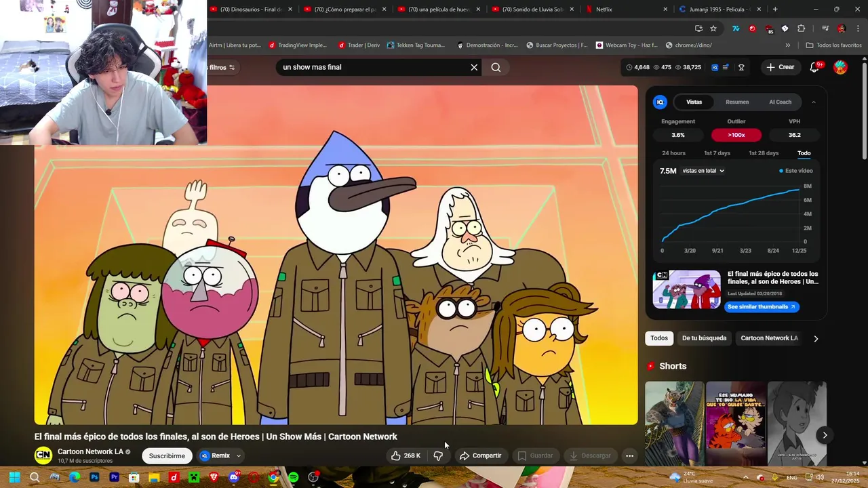Click the Descargar button
This screenshot has width=868, height=488.
pos(590,455)
